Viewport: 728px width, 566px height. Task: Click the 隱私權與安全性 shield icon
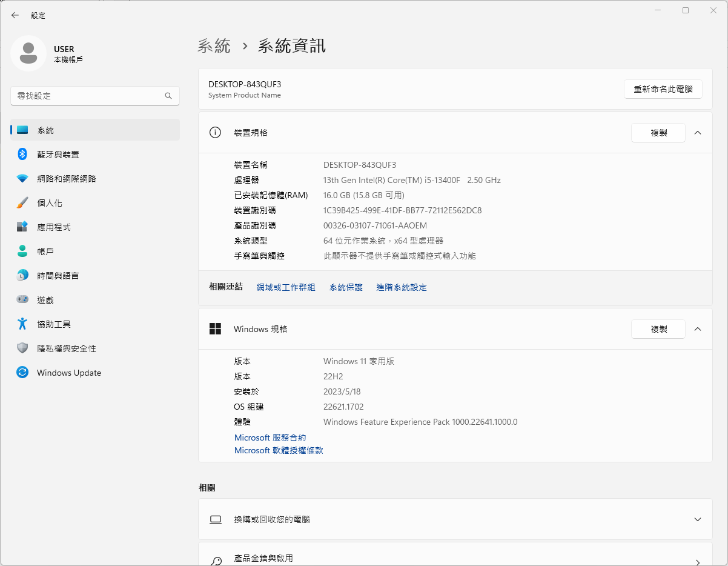tap(22, 348)
